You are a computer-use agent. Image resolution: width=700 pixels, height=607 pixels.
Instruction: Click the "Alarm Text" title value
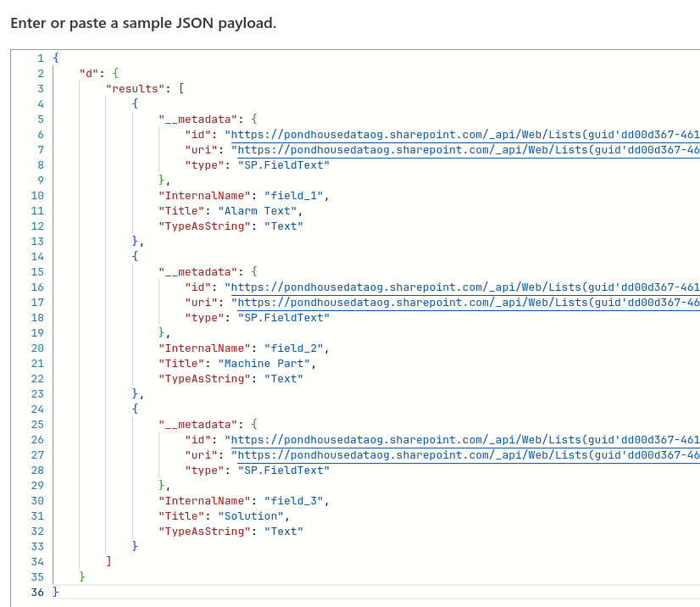[x=257, y=210]
